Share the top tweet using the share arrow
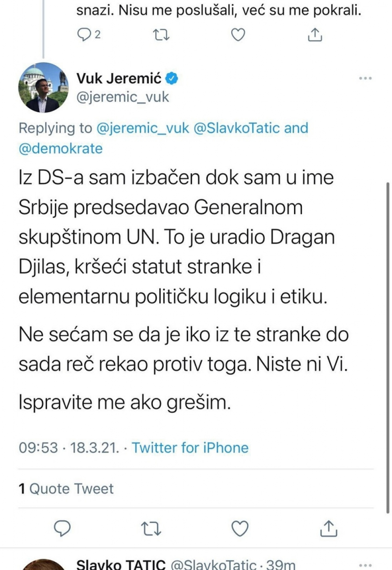392x570 pixels. click(315, 34)
